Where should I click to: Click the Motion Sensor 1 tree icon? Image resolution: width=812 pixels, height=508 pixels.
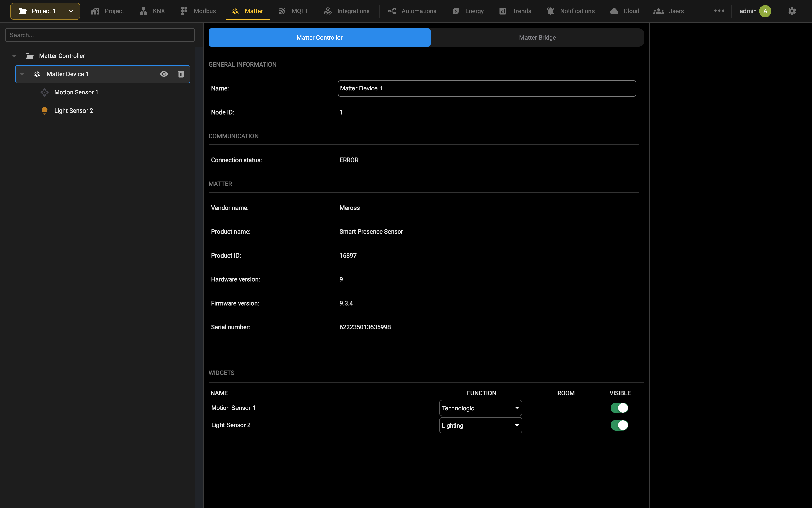[x=45, y=92]
